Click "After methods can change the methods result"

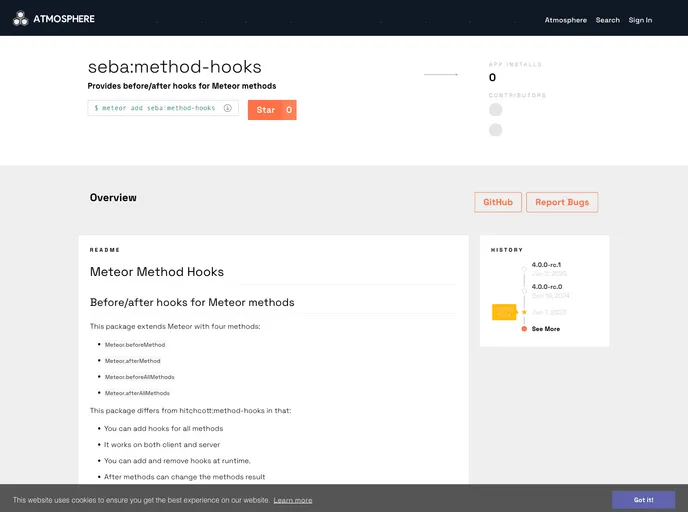[x=184, y=477]
